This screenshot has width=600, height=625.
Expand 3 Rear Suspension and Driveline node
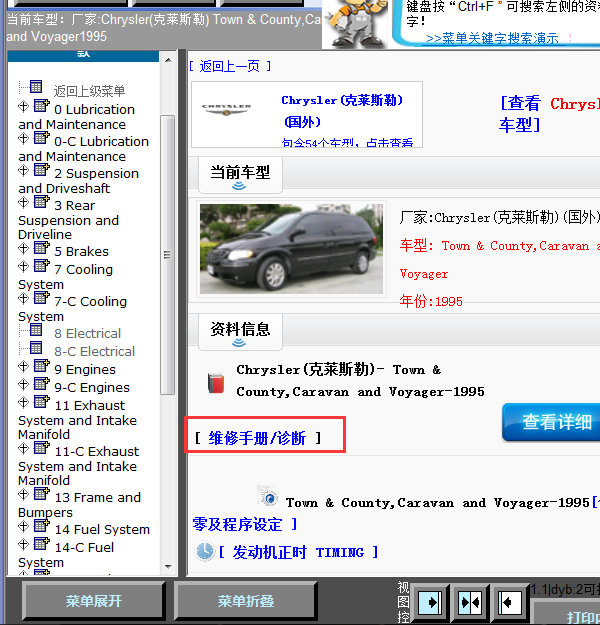(23, 202)
